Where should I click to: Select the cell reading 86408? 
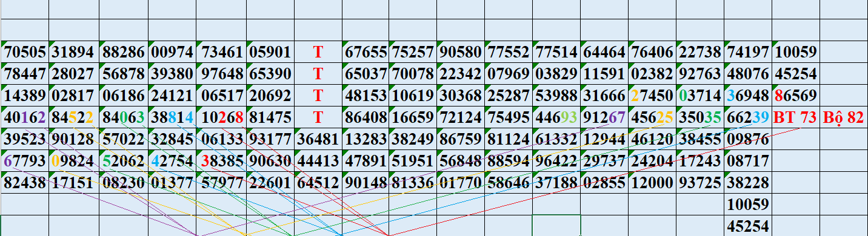[x=366, y=117]
